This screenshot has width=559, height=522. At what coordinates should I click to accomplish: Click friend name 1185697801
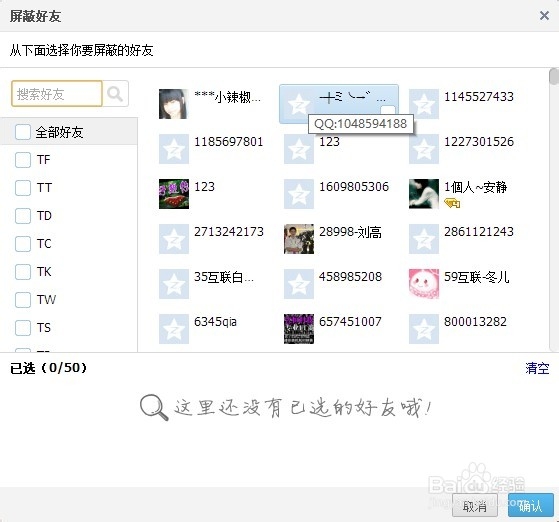pyautogui.click(x=228, y=142)
